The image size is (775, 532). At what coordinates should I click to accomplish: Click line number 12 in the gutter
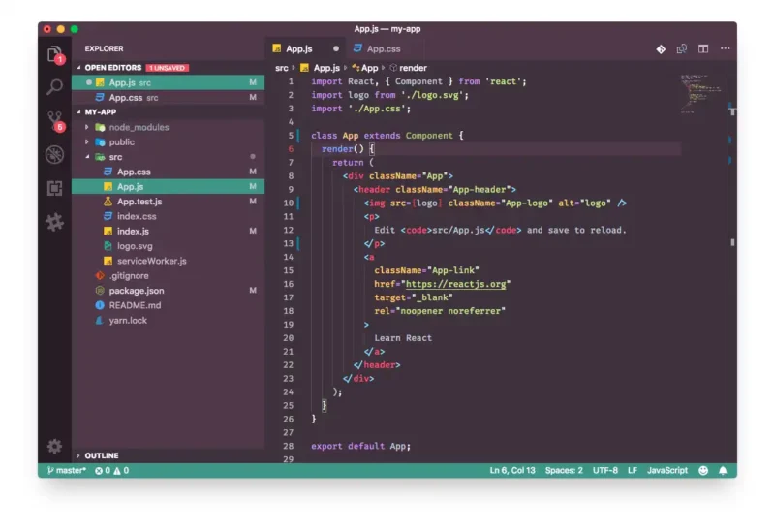coord(288,230)
